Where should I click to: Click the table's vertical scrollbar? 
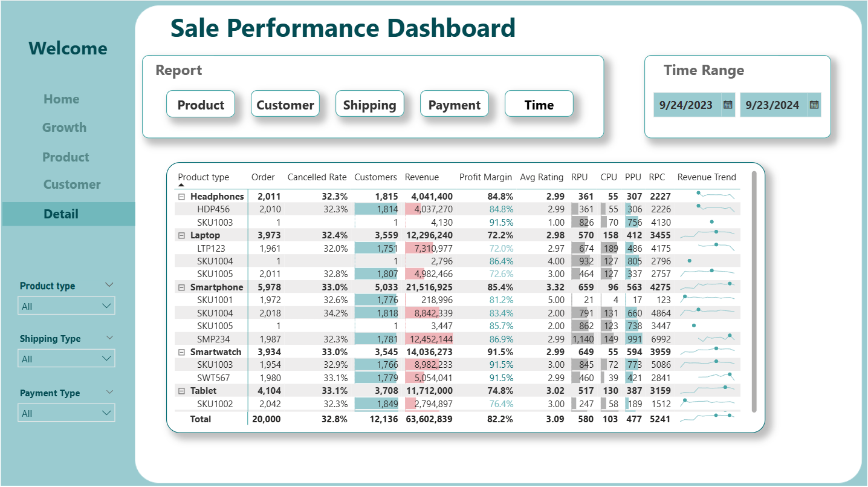pyautogui.click(x=754, y=290)
